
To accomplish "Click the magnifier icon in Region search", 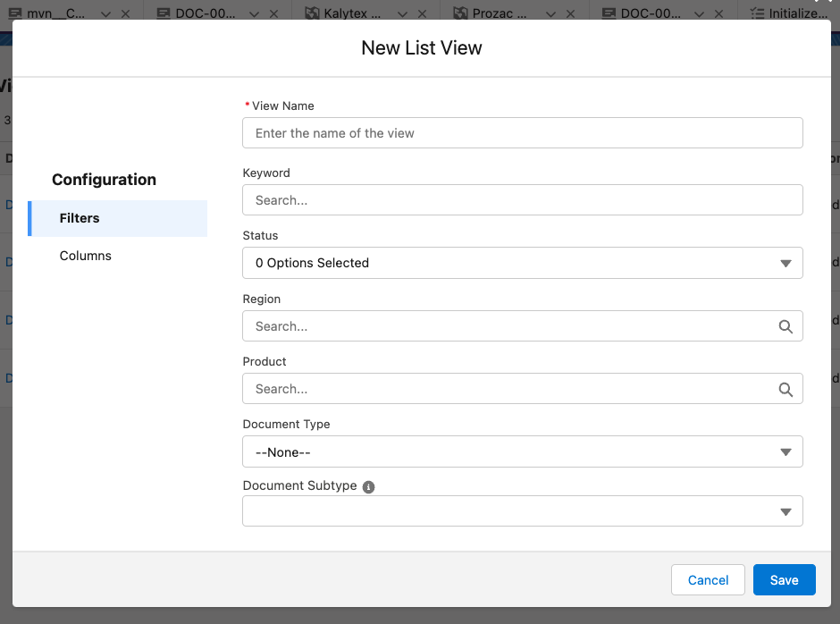I will click(x=785, y=326).
